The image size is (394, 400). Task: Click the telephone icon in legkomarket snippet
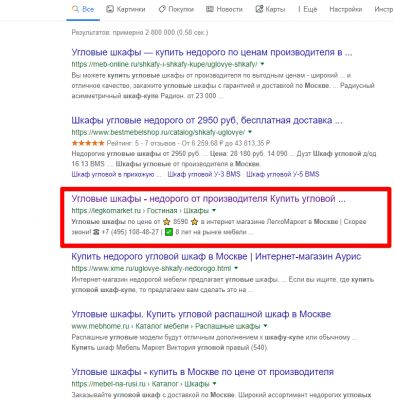click(96, 232)
